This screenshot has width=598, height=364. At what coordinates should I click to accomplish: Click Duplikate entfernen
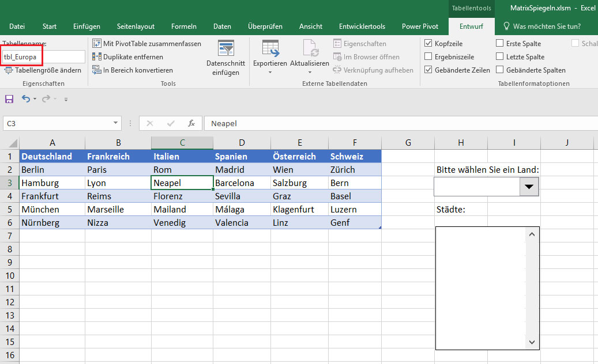click(x=128, y=57)
